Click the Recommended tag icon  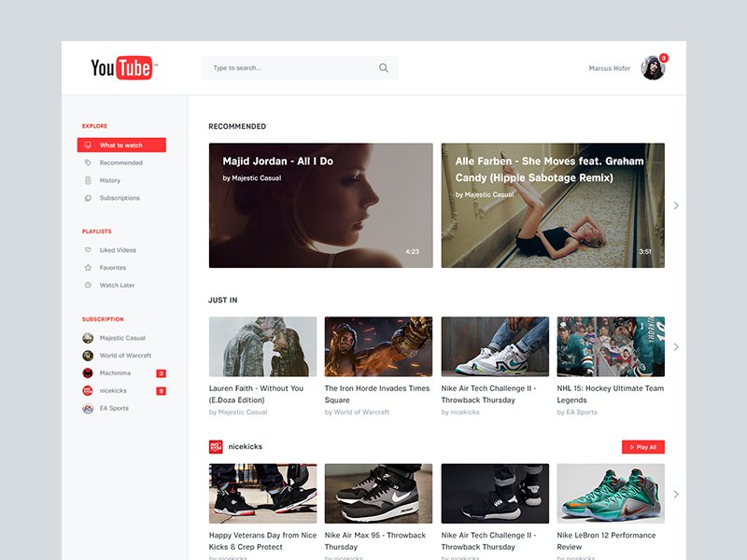pos(88,162)
